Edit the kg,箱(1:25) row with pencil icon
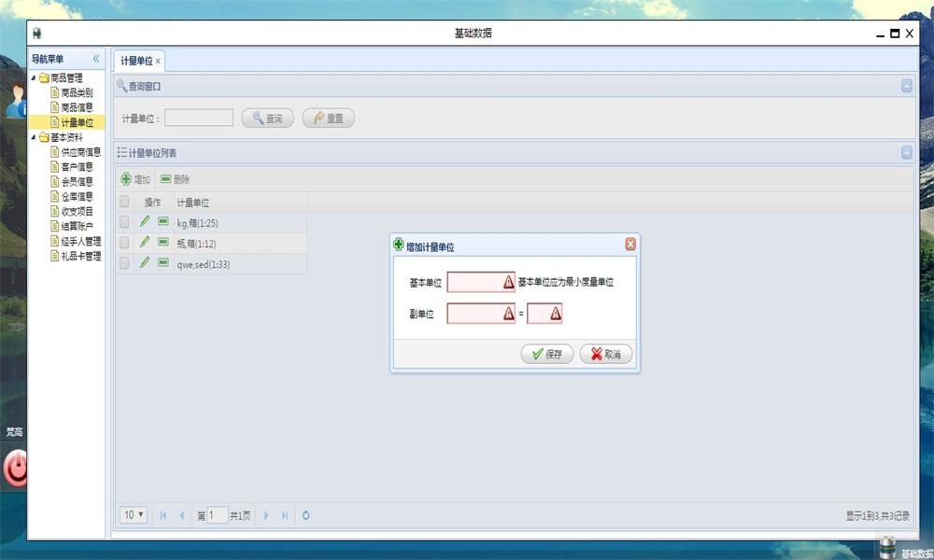The height and width of the screenshot is (560, 934). coord(145,222)
